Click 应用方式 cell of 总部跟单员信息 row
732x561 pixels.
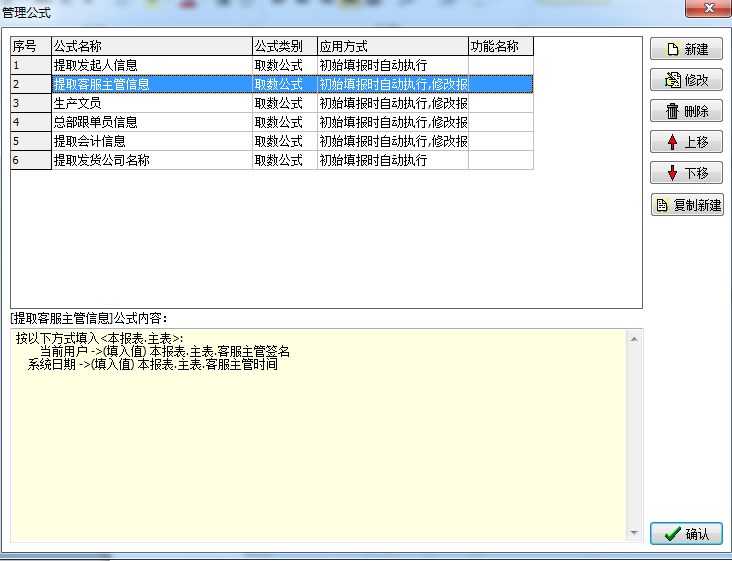[393, 122]
